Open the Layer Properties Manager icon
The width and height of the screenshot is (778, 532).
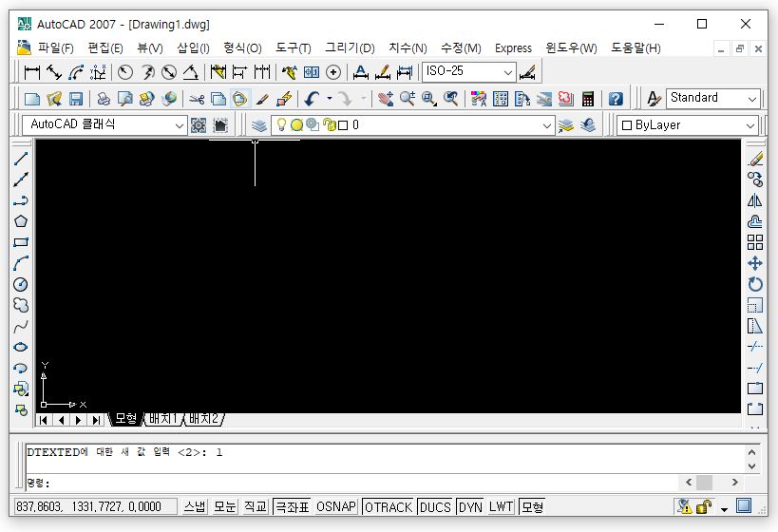point(258,125)
